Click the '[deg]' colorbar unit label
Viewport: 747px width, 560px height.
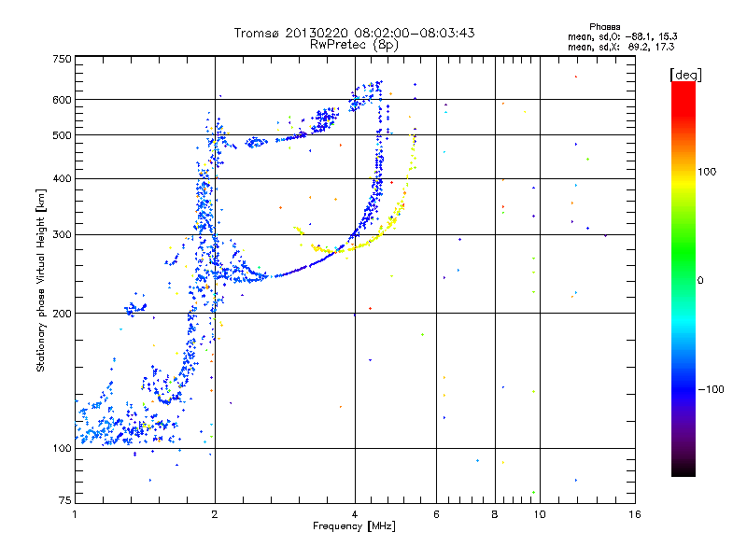coord(685,75)
